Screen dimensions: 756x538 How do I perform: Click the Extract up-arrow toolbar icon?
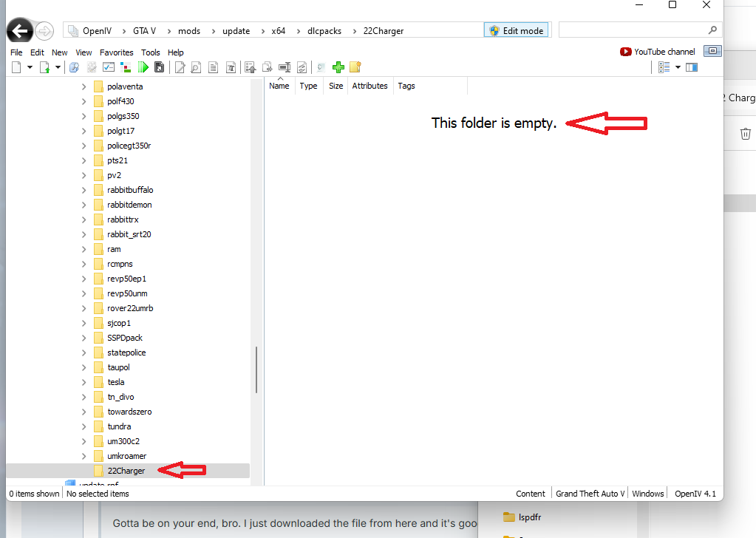point(251,67)
